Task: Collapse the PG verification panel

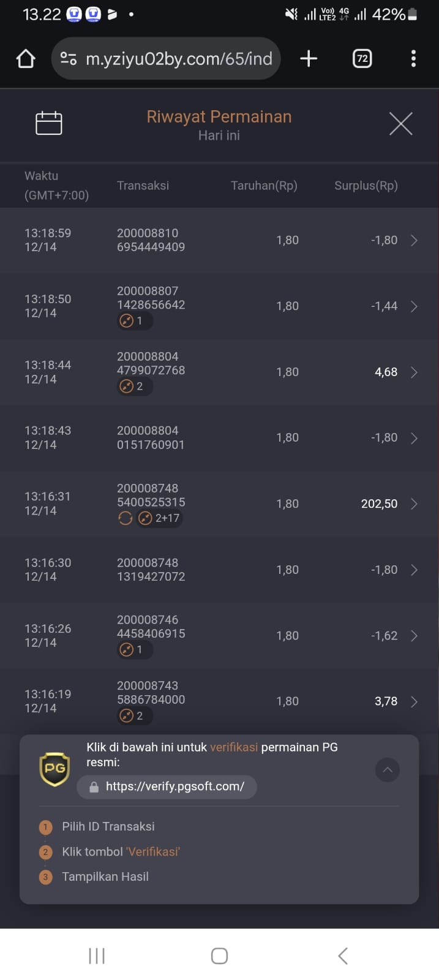Action: [x=388, y=770]
